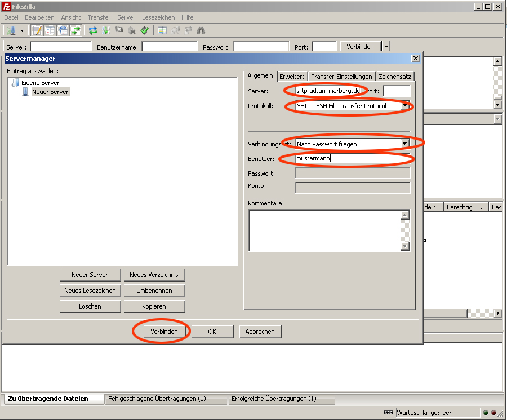Open the Datei menu
Image resolution: width=507 pixels, height=420 pixels.
(11, 17)
